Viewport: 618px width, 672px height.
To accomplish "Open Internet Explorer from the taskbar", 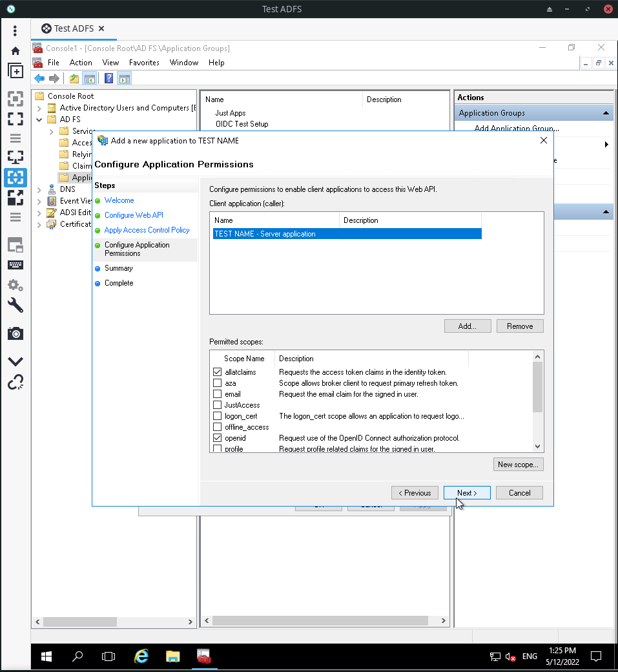I will pyautogui.click(x=141, y=656).
